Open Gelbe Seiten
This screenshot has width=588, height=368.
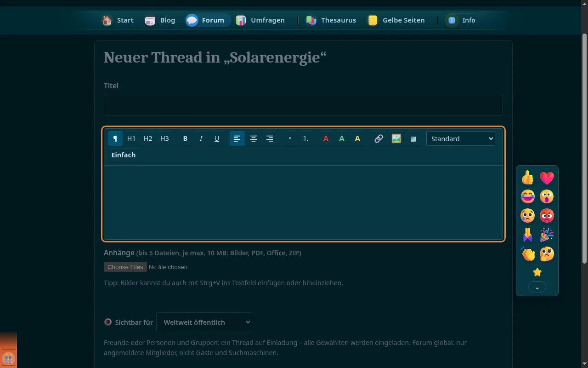coord(396,20)
